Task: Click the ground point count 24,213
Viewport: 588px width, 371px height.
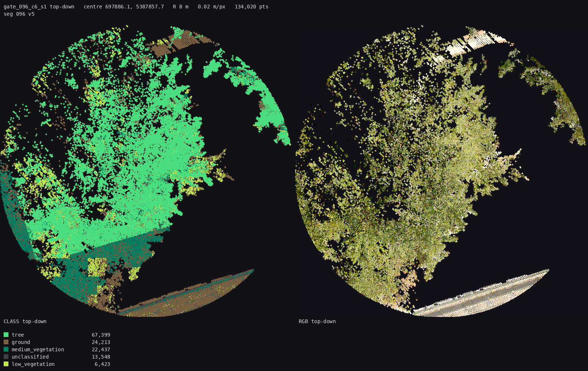Action: click(101, 342)
